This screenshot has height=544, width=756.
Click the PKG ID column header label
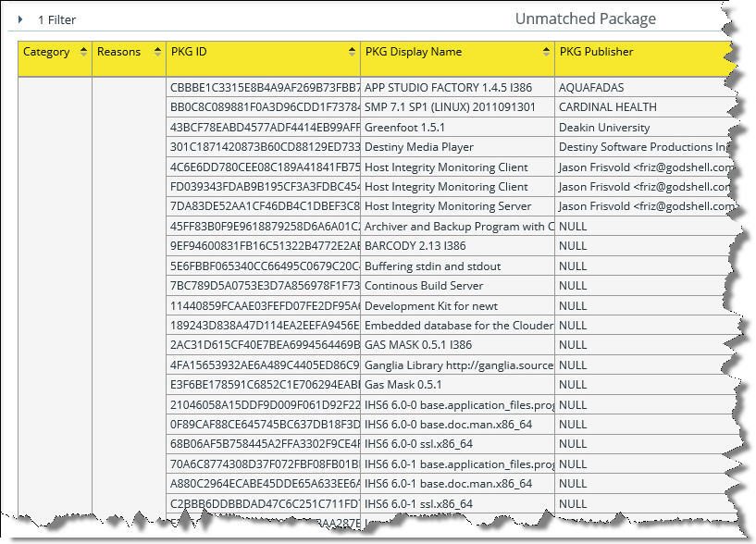pos(189,52)
